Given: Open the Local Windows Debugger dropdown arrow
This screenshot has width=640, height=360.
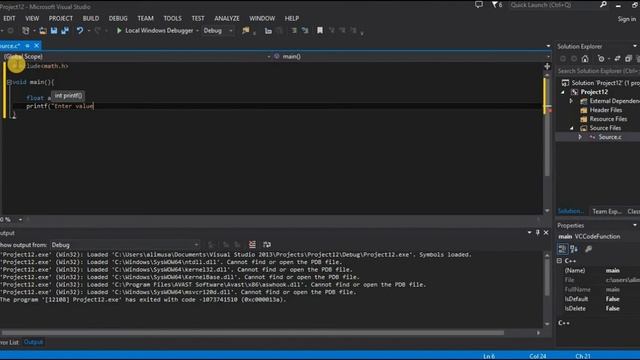Looking at the screenshot, I should click(x=197, y=31).
